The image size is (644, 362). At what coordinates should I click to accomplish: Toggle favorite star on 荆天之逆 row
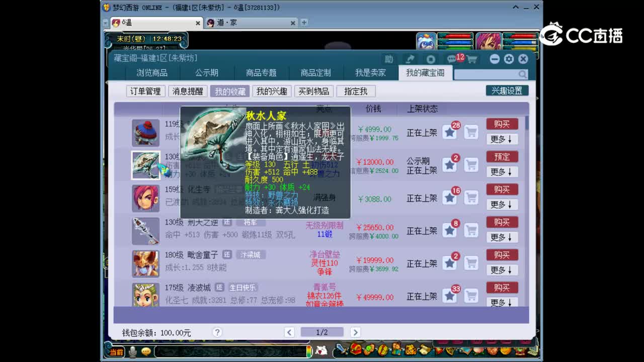[x=450, y=230]
